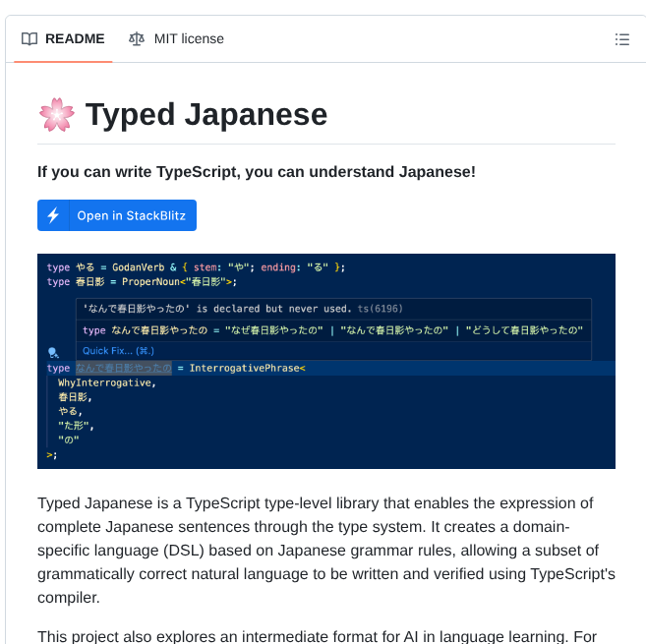This screenshot has height=644, width=646.
Task: Click the book icon beside README
Action: [x=29, y=38]
